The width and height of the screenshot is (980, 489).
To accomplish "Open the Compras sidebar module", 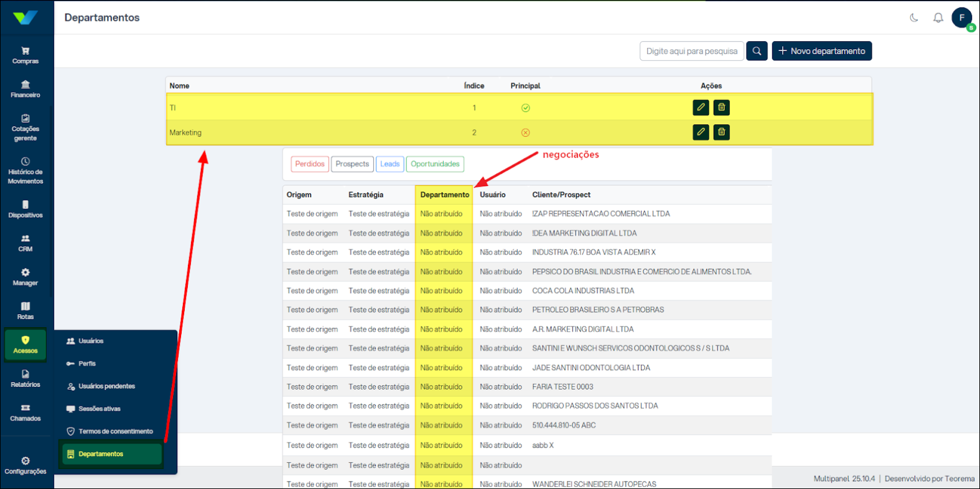I will click(x=26, y=55).
